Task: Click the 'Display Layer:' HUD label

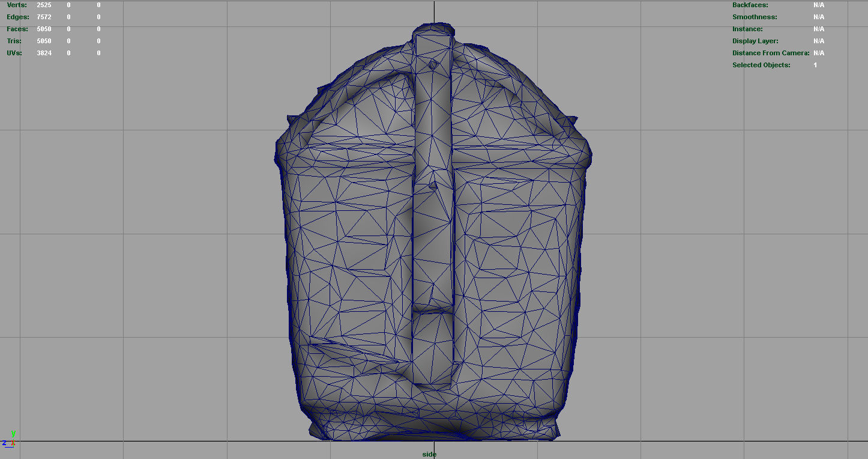Action: pyautogui.click(x=755, y=41)
